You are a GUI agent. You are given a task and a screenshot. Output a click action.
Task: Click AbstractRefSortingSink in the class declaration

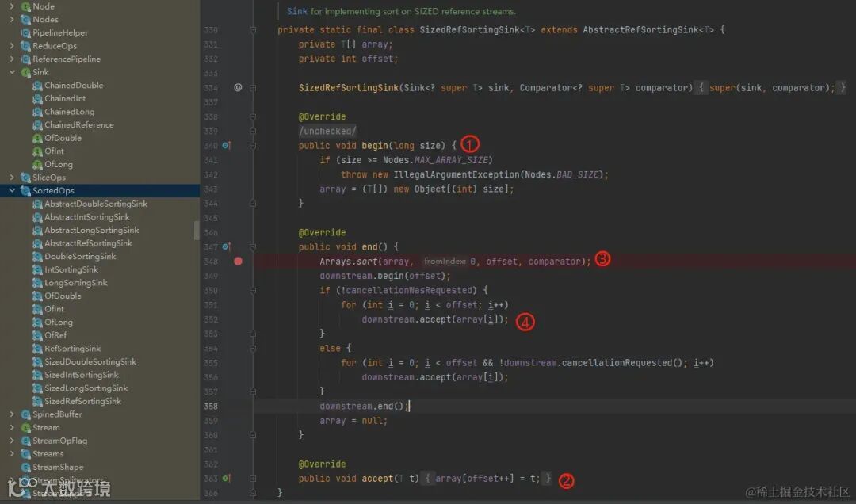tap(641, 30)
